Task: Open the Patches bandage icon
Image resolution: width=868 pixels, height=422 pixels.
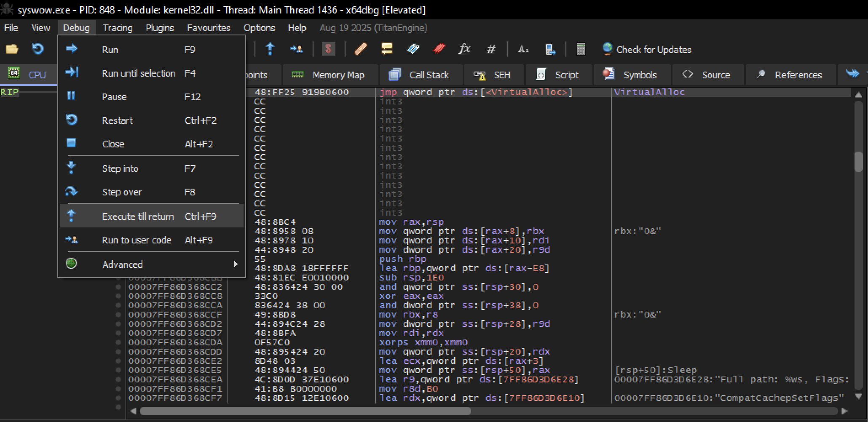Action: 361,49
